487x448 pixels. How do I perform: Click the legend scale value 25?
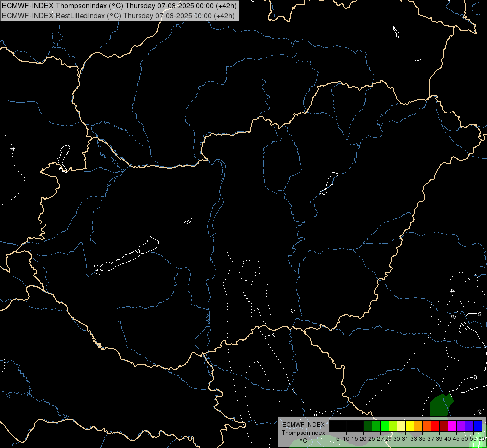pos(372,439)
